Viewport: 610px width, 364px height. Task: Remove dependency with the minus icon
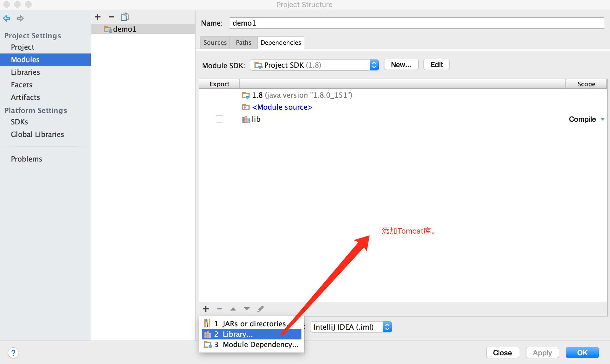(x=220, y=309)
